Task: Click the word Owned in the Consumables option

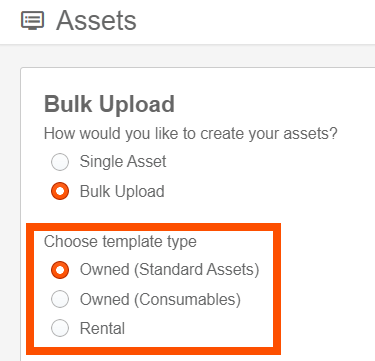Action: click(x=105, y=299)
